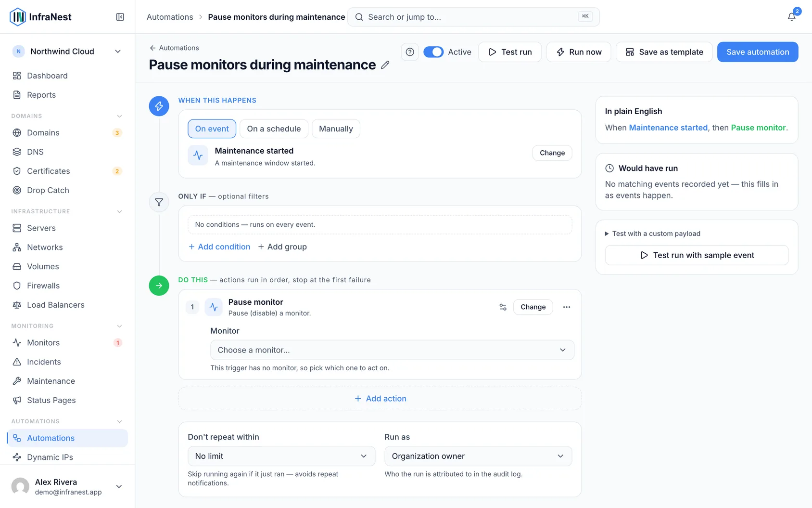The image size is (812, 508).
Task: Collapse the Domains sidebar section
Action: pos(120,116)
